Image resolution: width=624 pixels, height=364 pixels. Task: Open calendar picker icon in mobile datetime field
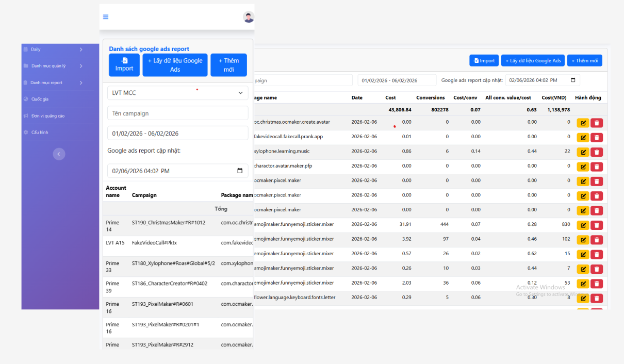point(240,171)
